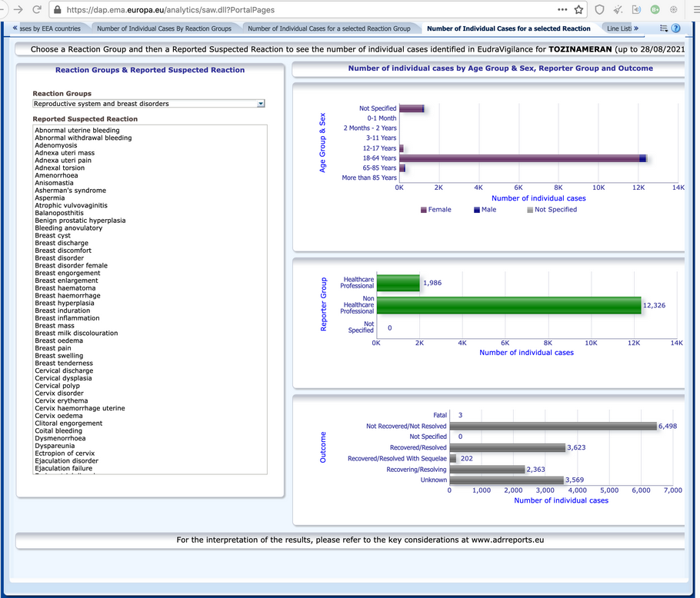Open the blue question mark help icon
The height and width of the screenshot is (598, 700).
pos(676,28)
